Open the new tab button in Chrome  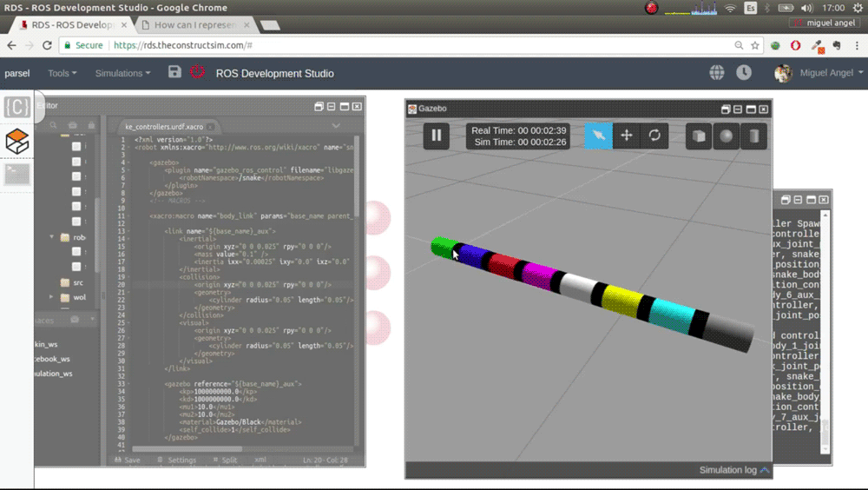coord(270,25)
